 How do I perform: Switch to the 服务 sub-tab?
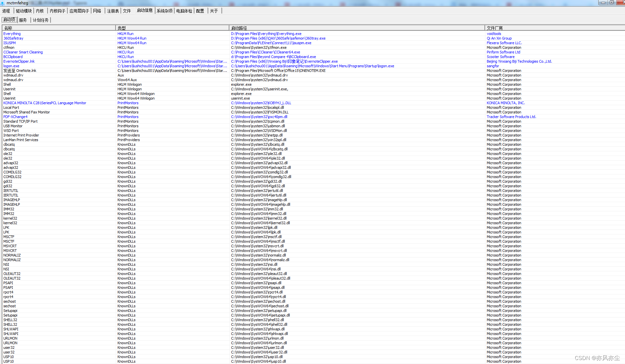point(23,20)
